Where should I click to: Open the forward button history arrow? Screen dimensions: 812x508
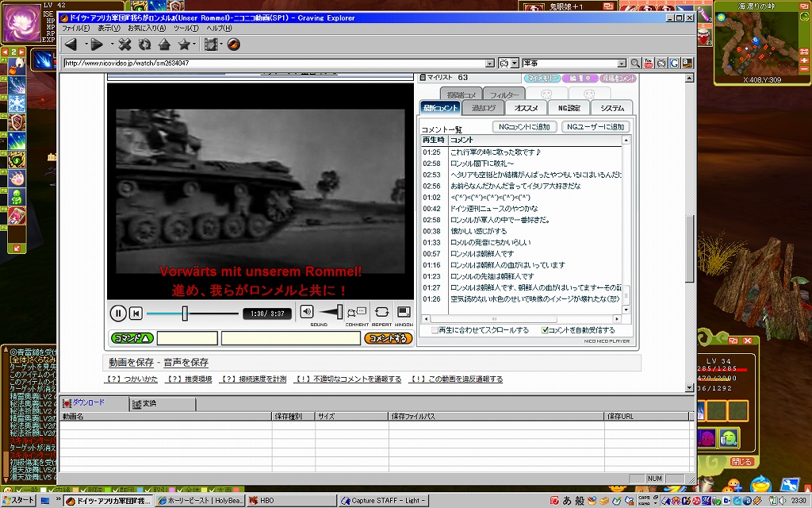point(111,44)
